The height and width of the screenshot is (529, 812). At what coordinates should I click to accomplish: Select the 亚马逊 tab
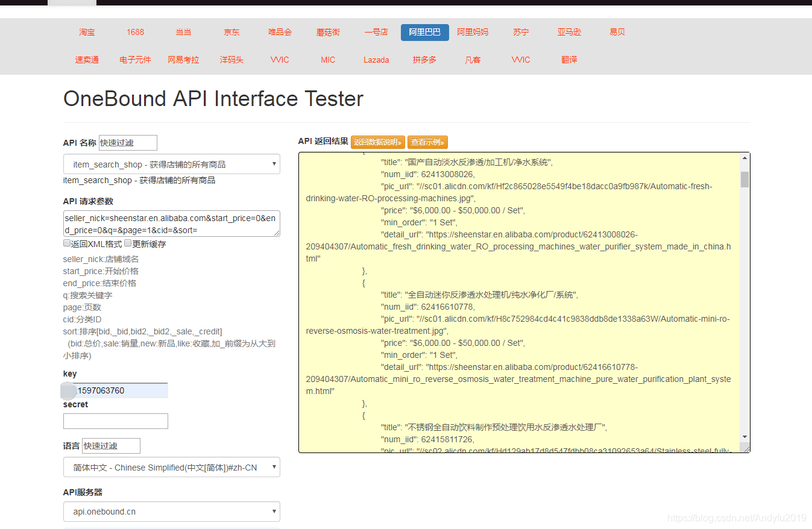point(569,33)
